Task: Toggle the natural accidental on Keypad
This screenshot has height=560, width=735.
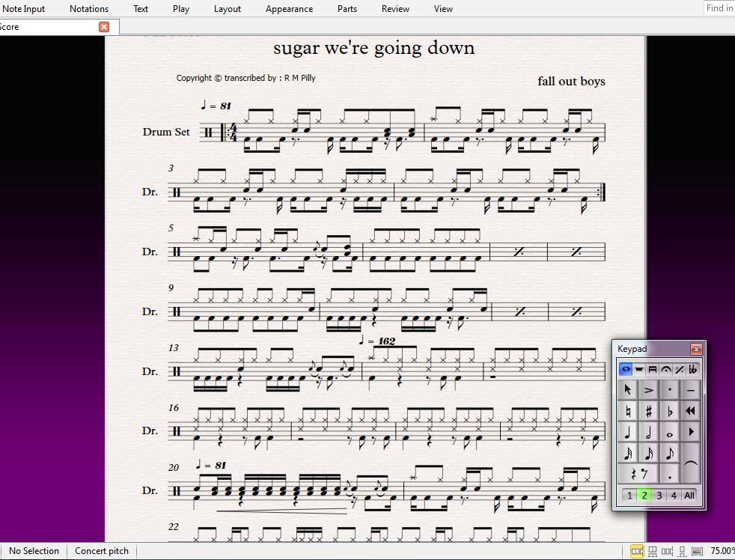Action: pos(628,411)
